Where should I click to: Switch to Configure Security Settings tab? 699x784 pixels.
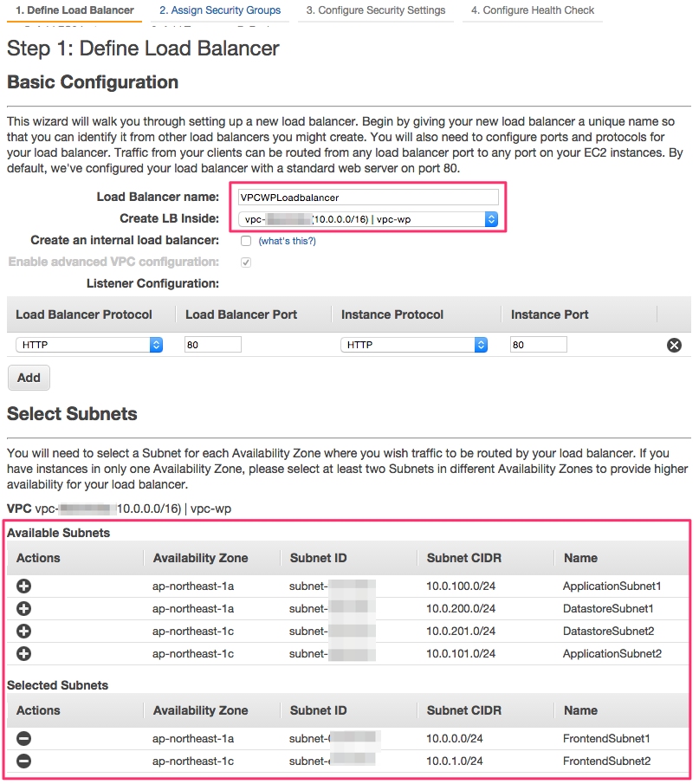coord(376,10)
